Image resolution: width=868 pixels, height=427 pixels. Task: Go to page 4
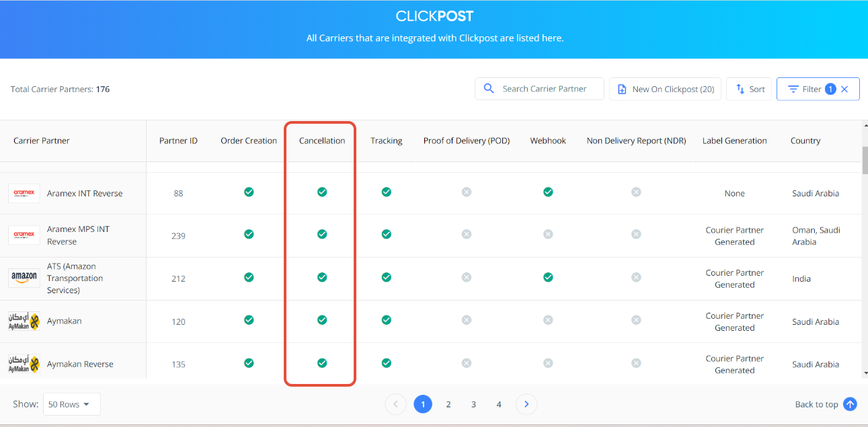tap(499, 404)
